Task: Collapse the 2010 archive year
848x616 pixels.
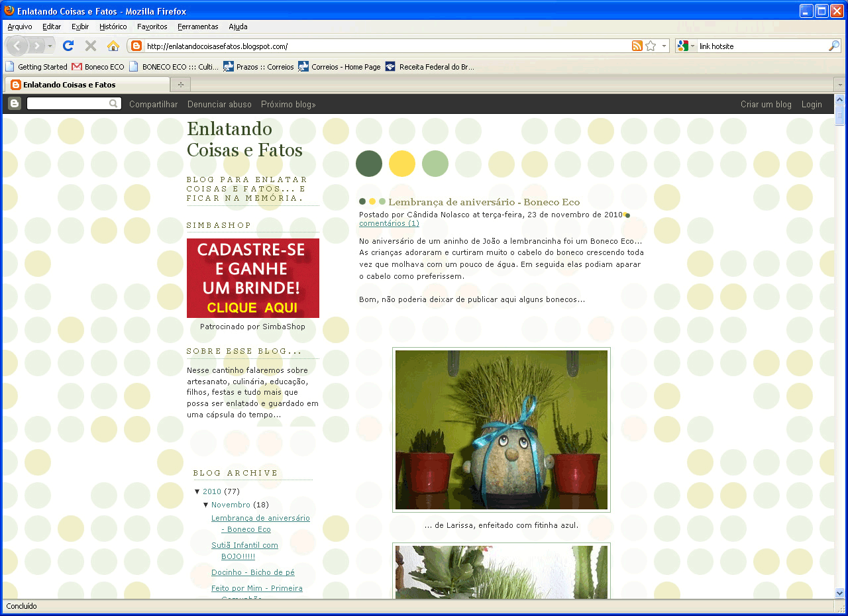Action: 197,491
